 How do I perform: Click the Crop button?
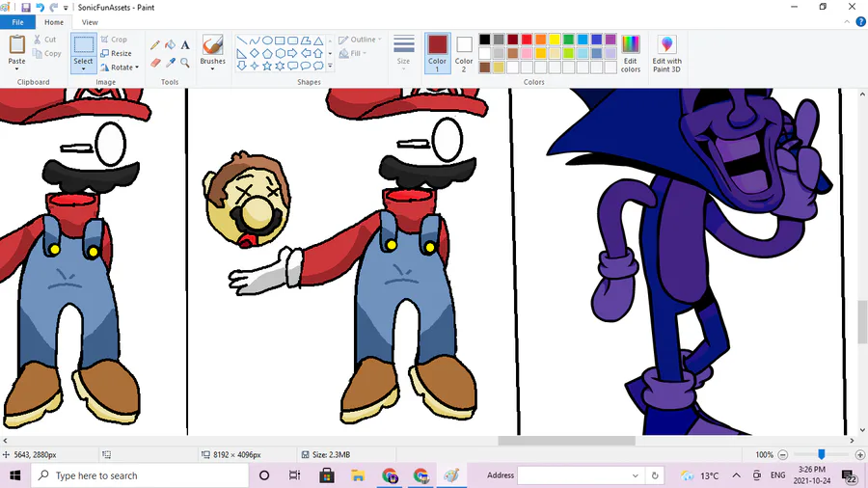[114, 40]
